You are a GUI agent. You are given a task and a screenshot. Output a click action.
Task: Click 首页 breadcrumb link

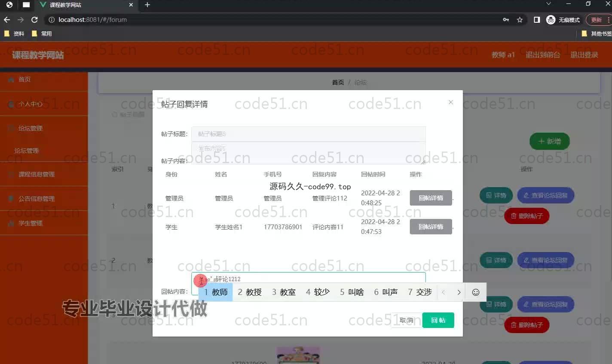tap(338, 82)
